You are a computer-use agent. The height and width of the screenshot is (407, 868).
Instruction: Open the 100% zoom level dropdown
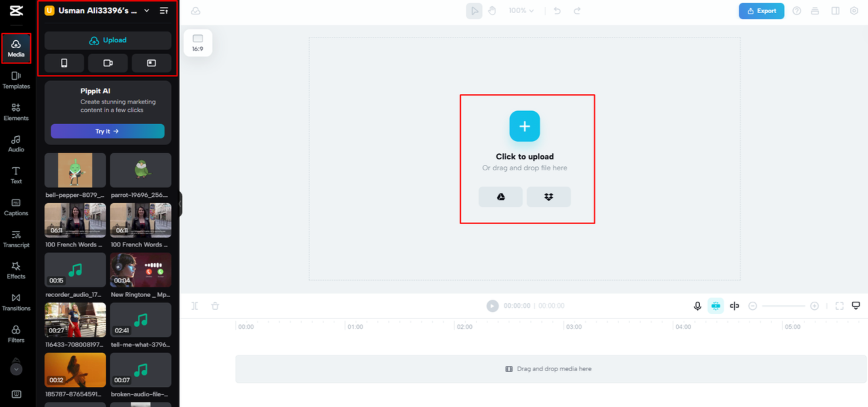[x=521, y=11]
